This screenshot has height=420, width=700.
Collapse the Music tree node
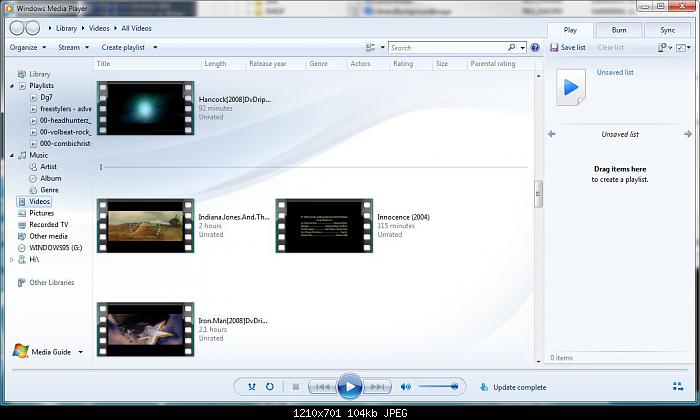point(12,155)
